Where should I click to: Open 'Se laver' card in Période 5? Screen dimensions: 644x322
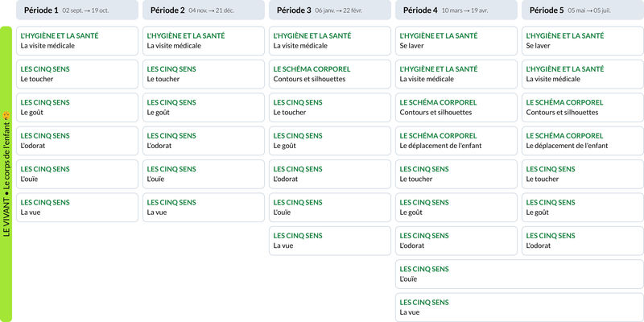tap(583, 41)
